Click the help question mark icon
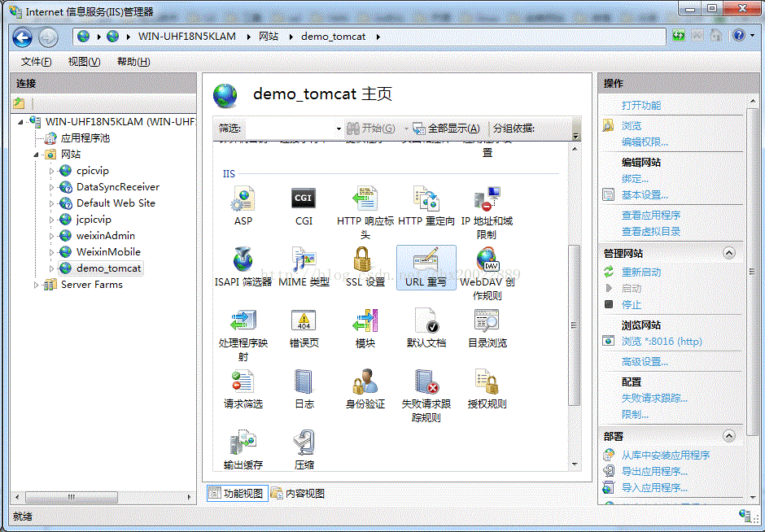 tap(739, 36)
